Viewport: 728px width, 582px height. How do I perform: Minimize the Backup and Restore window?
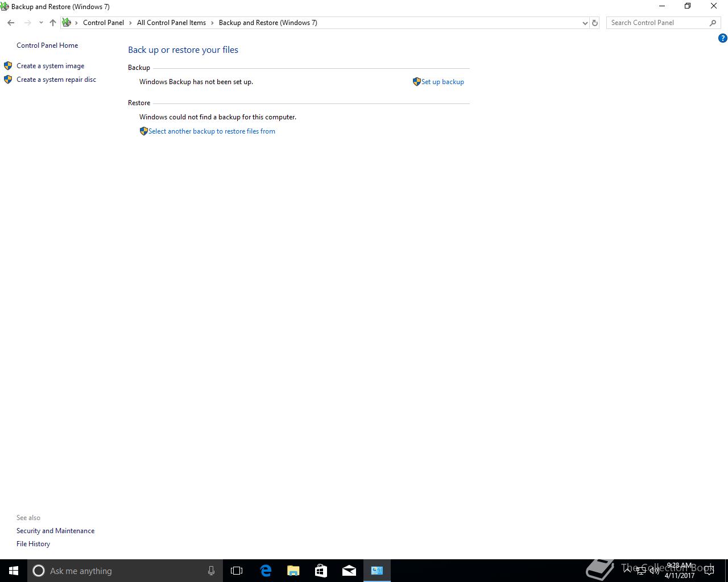tap(661, 6)
